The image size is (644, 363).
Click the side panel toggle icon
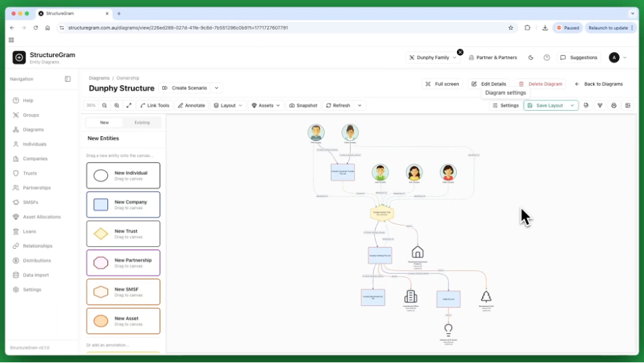[x=627, y=105]
